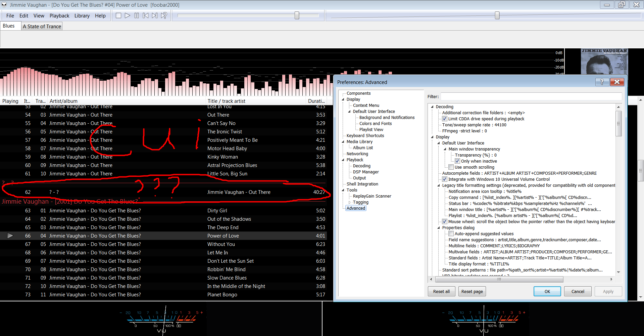Image resolution: width=644 pixels, height=336 pixels.
Task: Skip to the previous track
Action: point(146,15)
